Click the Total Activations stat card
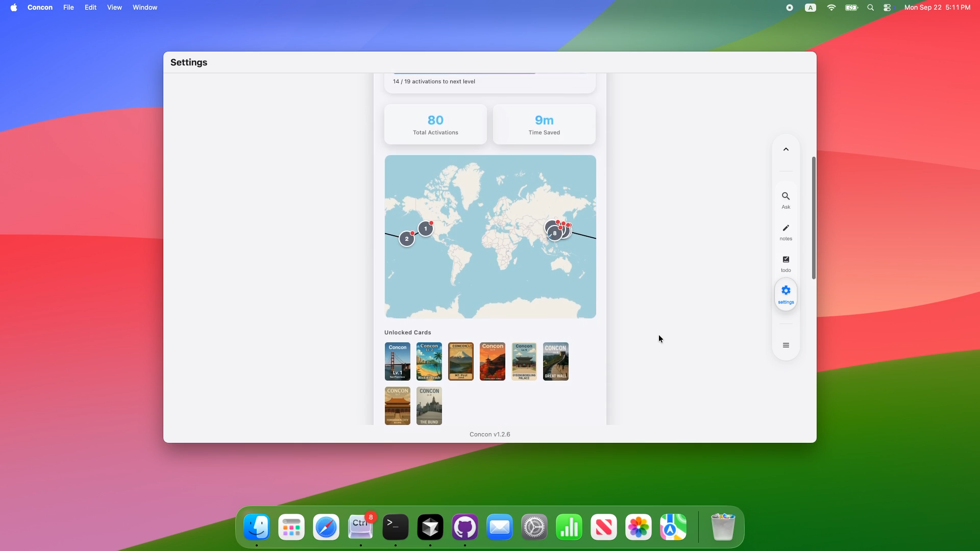Viewport: 980px width, 551px height. pos(435,124)
